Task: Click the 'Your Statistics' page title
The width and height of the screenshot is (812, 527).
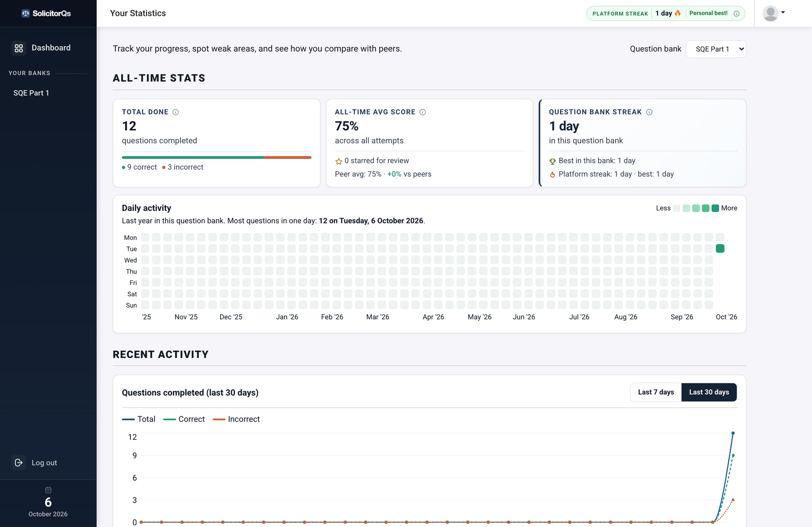Action: click(x=138, y=13)
